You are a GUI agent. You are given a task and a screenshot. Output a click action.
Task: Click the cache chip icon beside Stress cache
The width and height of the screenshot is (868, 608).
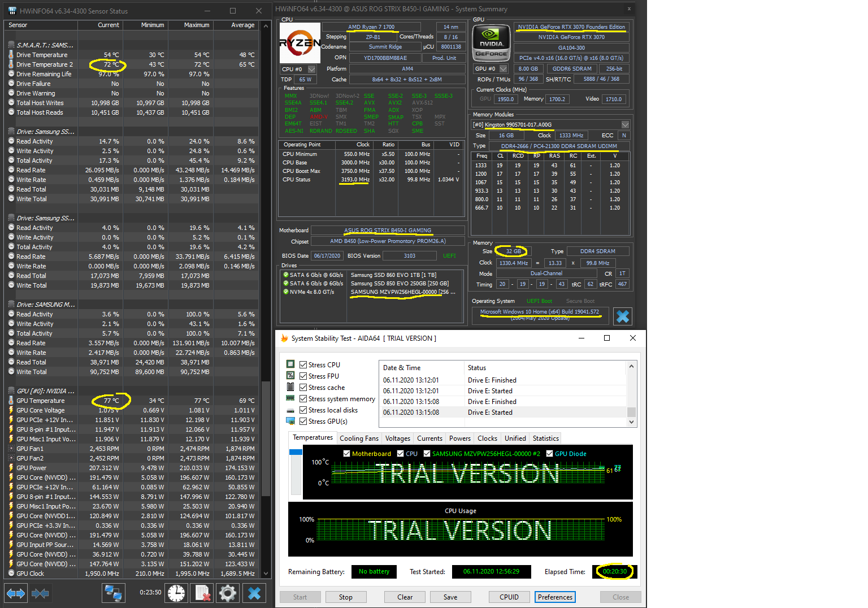point(290,387)
